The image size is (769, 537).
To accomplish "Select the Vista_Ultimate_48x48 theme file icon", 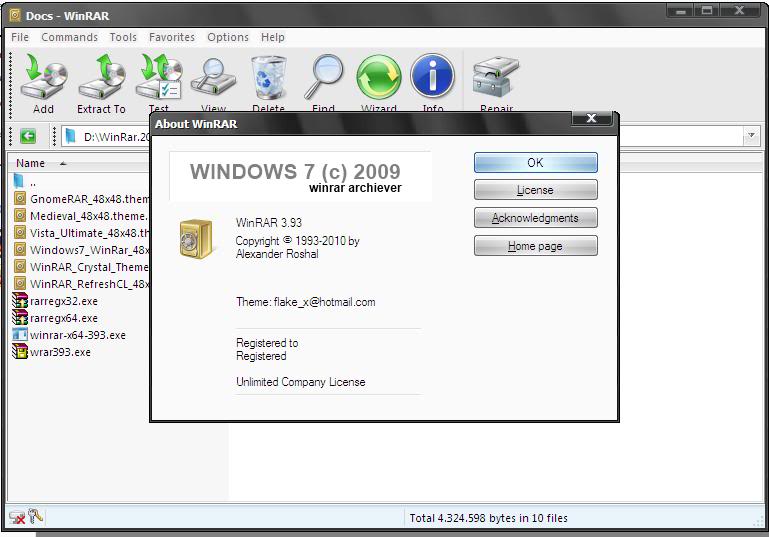I will click(x=20, y=232).
